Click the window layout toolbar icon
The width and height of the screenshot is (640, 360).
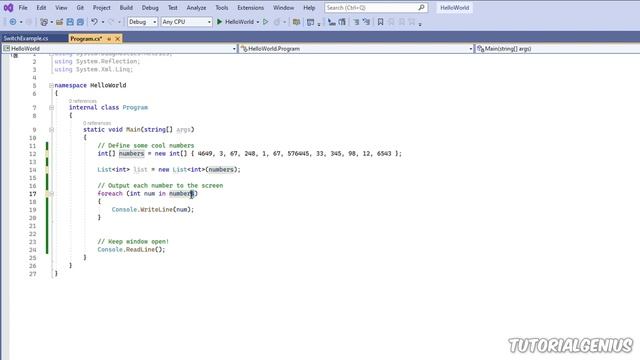pos(311,22)
